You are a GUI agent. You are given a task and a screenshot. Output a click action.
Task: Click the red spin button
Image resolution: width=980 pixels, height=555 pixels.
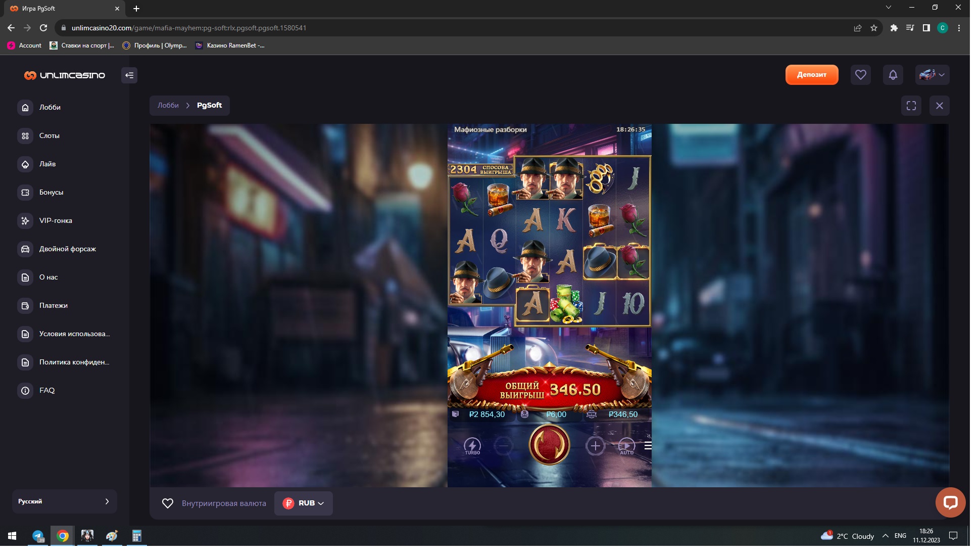point(549,445)
